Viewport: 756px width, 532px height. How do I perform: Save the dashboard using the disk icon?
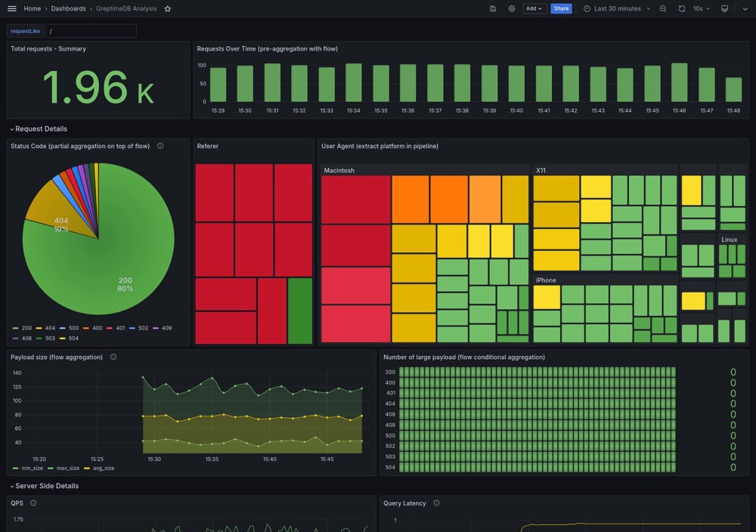point(491,8)
